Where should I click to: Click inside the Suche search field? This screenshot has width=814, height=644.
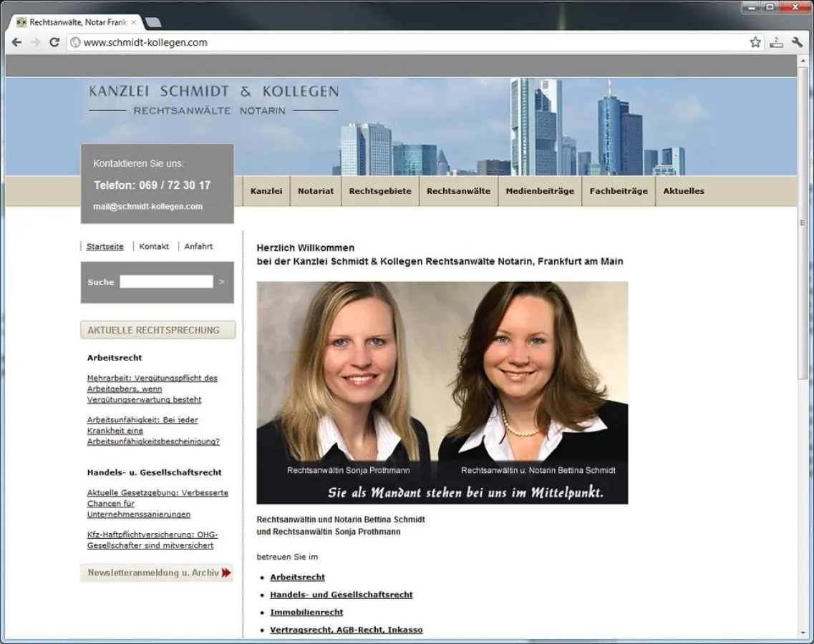click(165, 280)
